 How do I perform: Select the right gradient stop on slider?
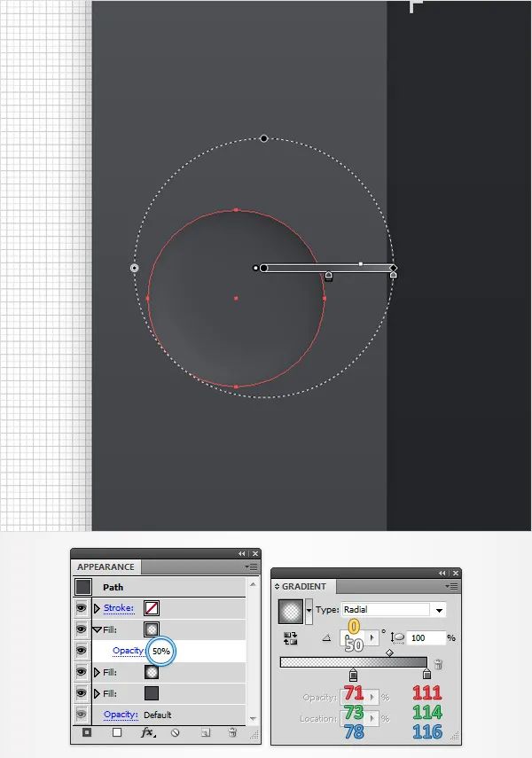click(x=426, y=675)
